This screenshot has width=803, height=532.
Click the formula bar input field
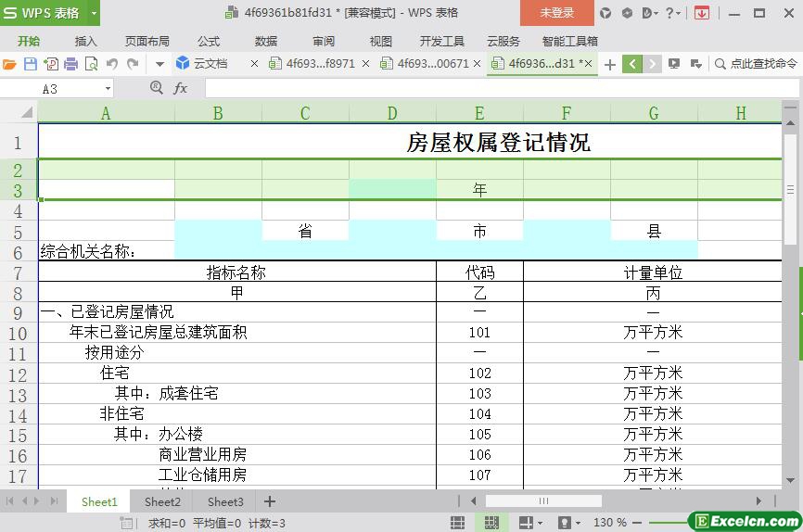pyautogui.click(x=491, y=88)
